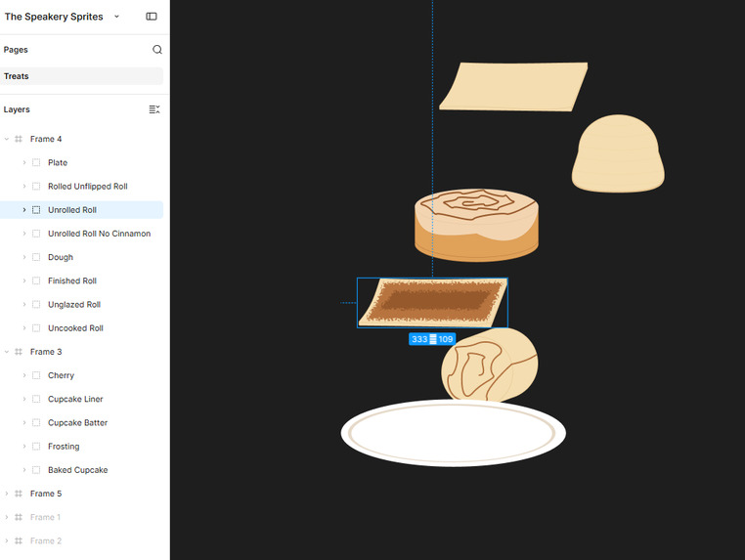Click the Dough group icon
The width and height of the screenshot is (745, 560).
coord(36,257)
